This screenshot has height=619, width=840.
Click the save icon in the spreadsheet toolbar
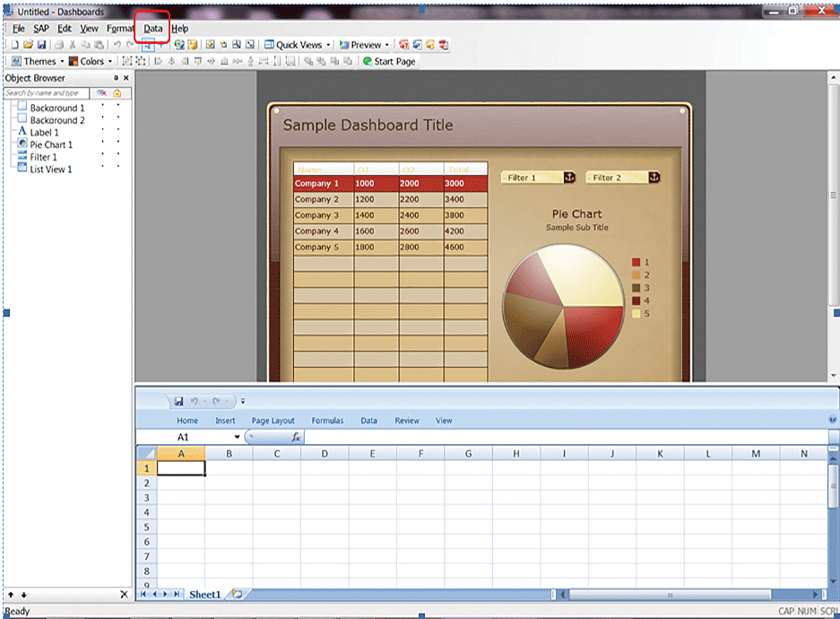tap(178, 401)
